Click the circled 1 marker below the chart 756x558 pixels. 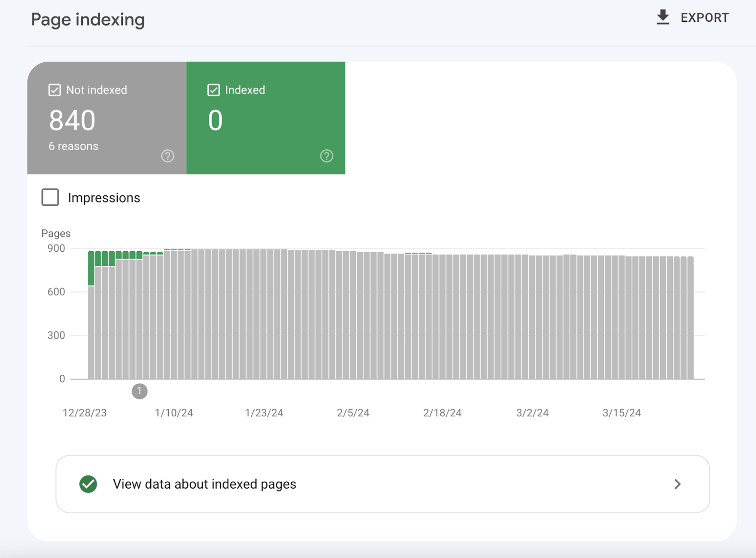pyautogui.click(x=139, y=391)
